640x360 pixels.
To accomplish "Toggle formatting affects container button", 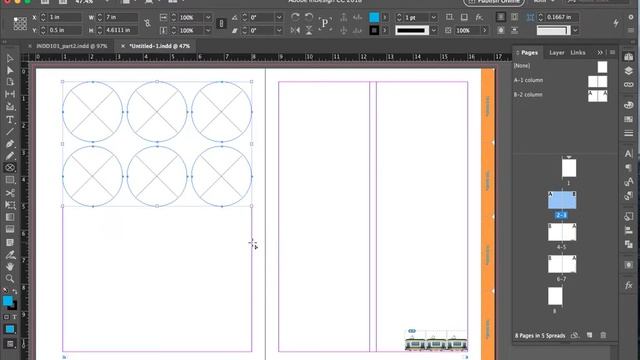I will (x=6, y=317).
